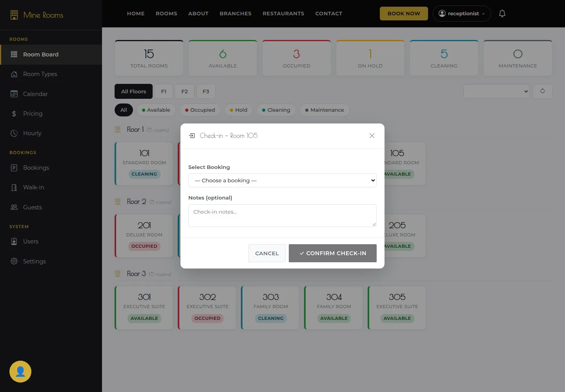Screen dimensions: 565x392
Task: Filter rooms by Hold status
Action: pyautogui.click(x=239, y=110)
